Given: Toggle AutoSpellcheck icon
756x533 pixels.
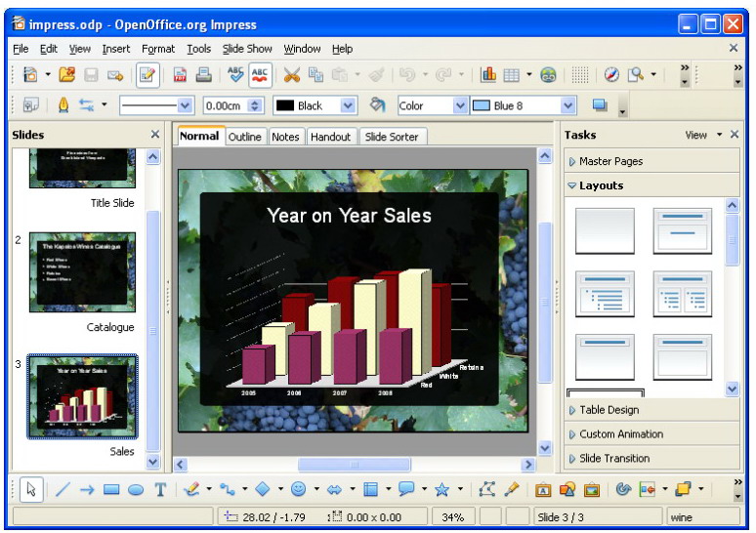Looking at the screenshot, I should [260, 75].
